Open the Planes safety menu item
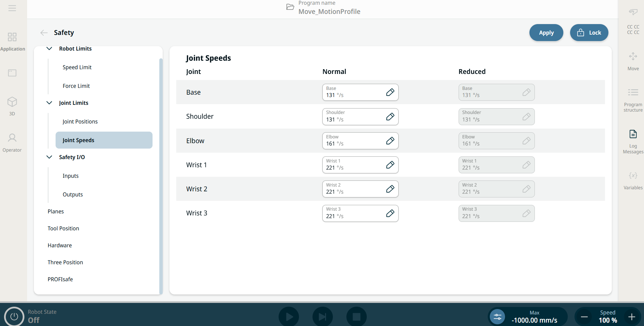 coord(56,211)
